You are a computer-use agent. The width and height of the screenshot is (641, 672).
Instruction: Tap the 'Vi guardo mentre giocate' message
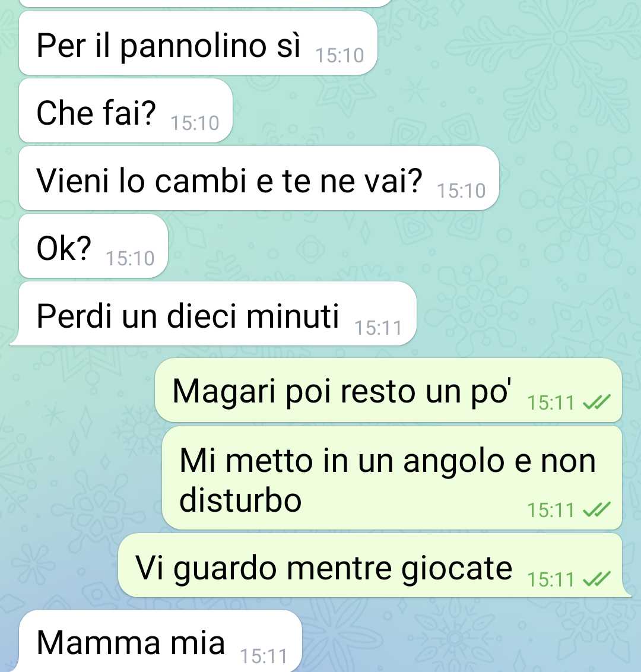374,566
